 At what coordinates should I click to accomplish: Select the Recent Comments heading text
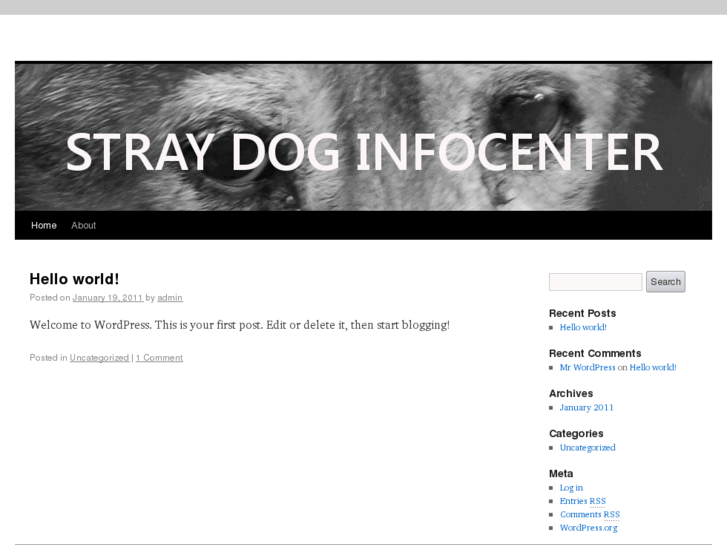coord(595,353)
